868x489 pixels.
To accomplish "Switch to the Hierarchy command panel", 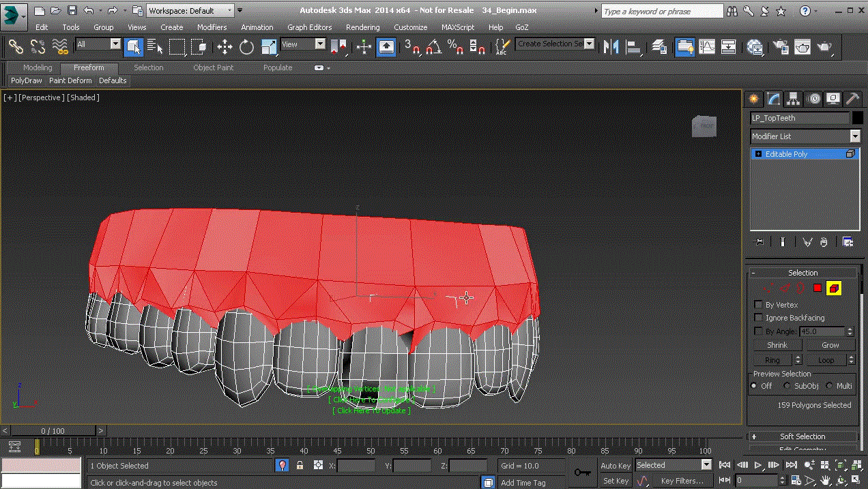I will pyautogui.click(x=793, y=99).
